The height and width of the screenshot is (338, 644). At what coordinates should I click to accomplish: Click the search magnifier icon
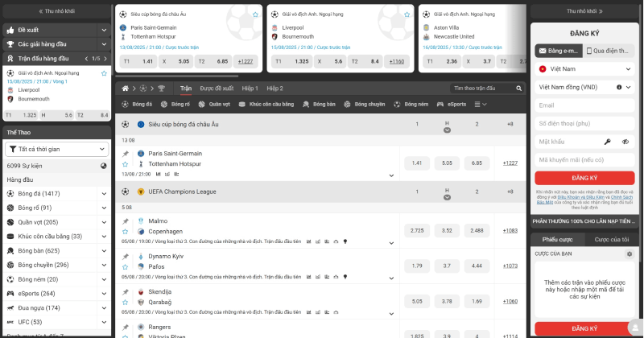click(x=518, y=89)
